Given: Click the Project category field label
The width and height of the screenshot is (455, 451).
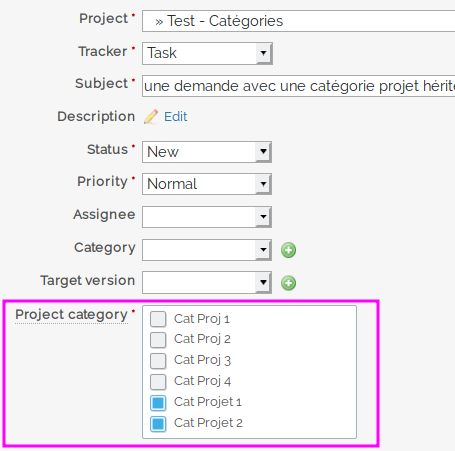Looking at the screenshot, I should (71, 315).
